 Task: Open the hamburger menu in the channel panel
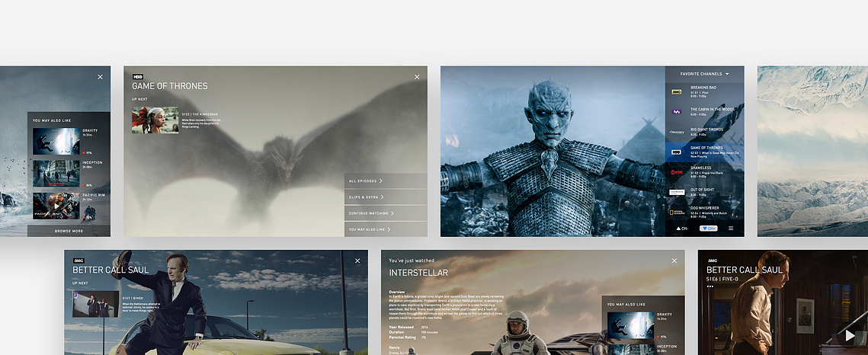tap(731, 228)
